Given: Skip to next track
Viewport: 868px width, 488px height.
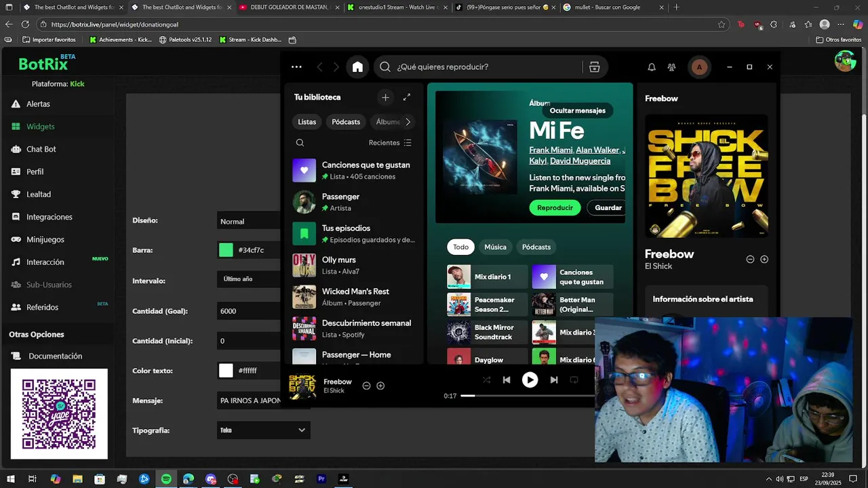Looking at the screenshot, I should point(553,380).
